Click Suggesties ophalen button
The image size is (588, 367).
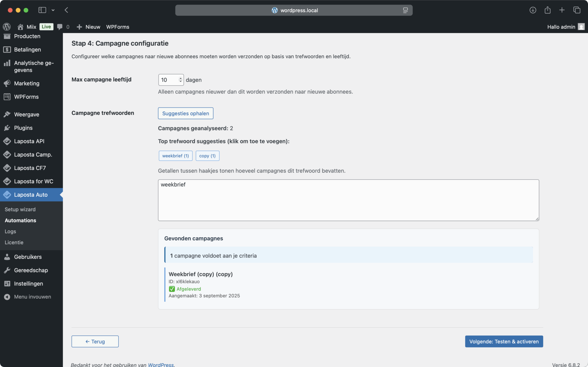tap(185, 113)
